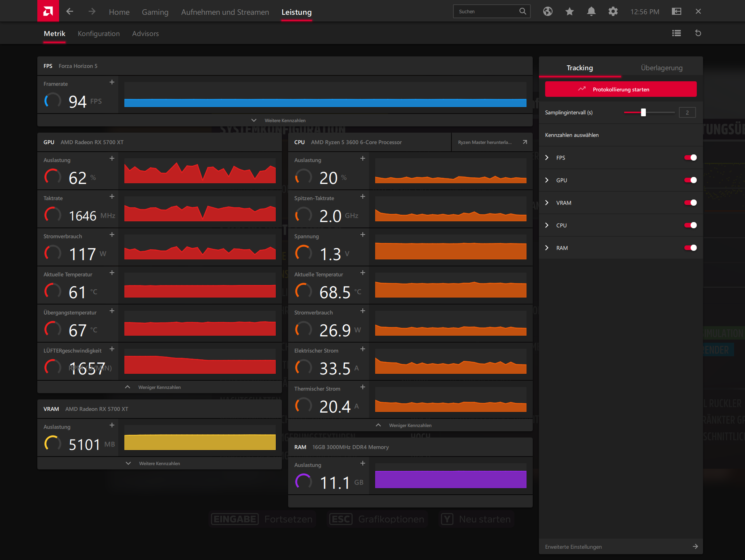Open the web browser globe icon
Screen dimensions: 745x560
click(548, 11)
